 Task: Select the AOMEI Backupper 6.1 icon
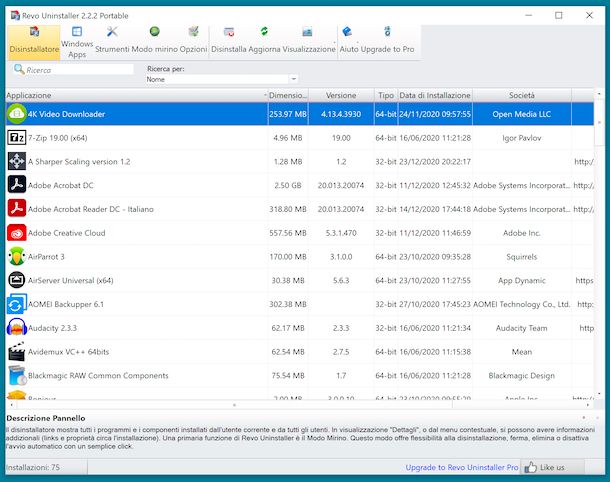16,304
